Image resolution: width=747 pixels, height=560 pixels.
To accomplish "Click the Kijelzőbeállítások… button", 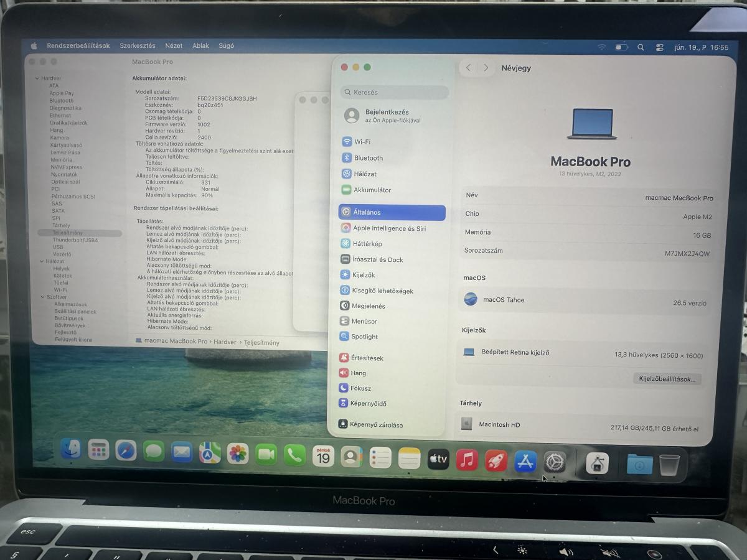I will click(667, 379).
